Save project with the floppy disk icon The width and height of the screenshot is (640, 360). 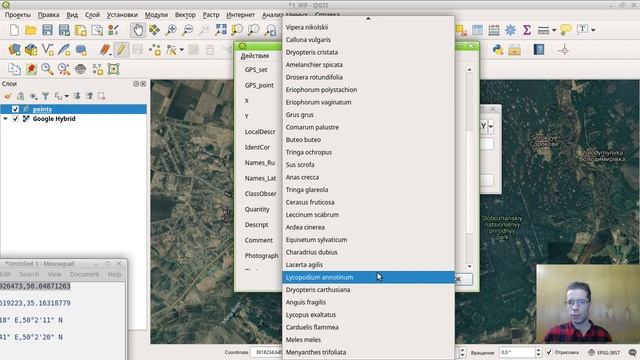[47, 30]
